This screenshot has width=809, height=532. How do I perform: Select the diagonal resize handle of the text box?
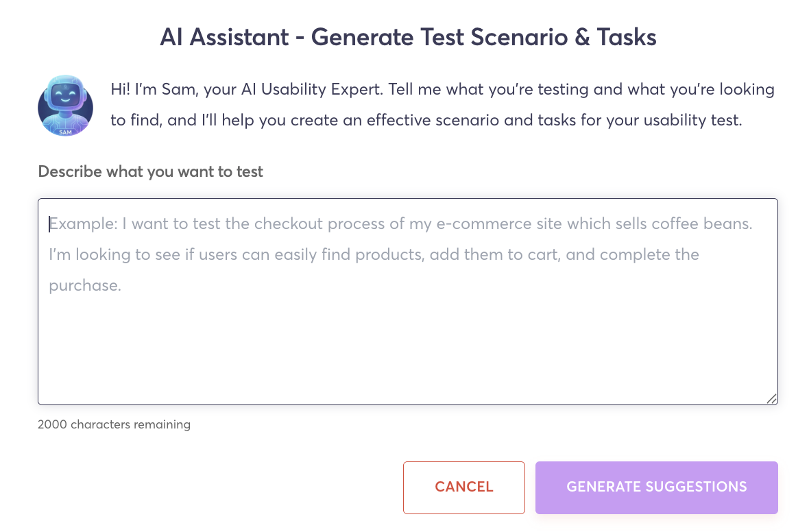click(771, 398)
